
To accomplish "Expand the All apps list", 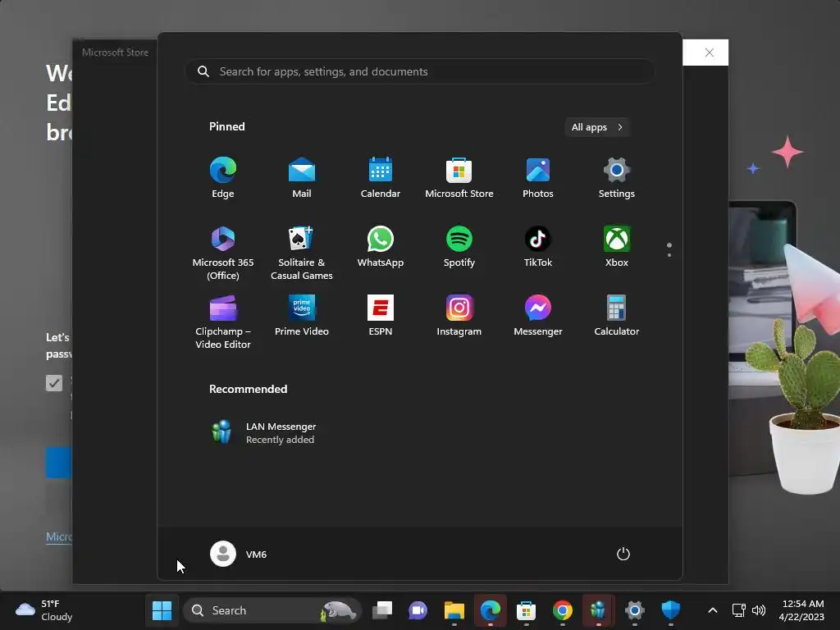I will (597, 127).
